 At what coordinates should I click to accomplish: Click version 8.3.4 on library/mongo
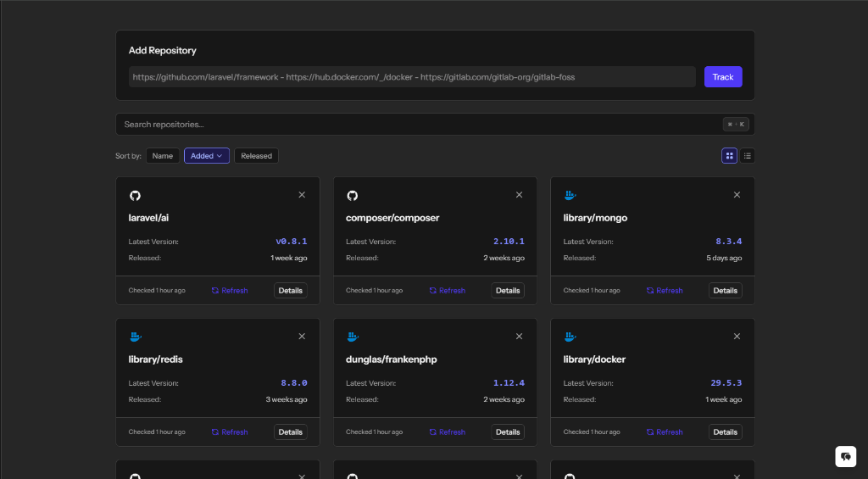click(x=728, y=242)
